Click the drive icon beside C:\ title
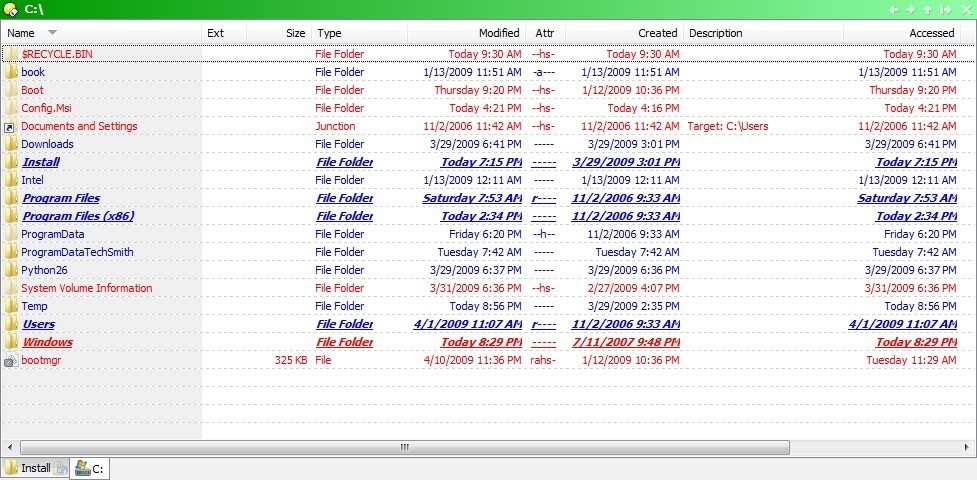 tap(10, 9)
